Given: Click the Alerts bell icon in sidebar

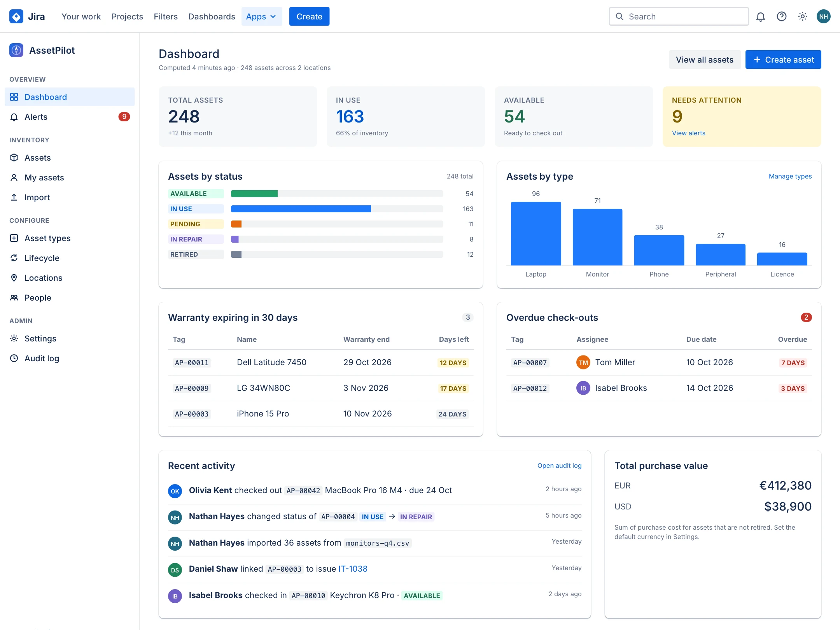Looking at the screenshot, I should click(14, 117).
